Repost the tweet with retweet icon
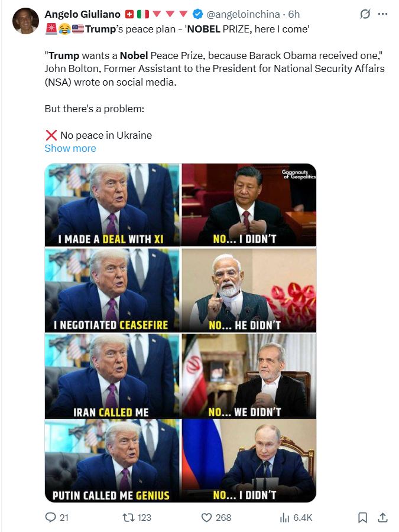Image resolution: width=399 pixels, height=532 pixels. [128, 517]
